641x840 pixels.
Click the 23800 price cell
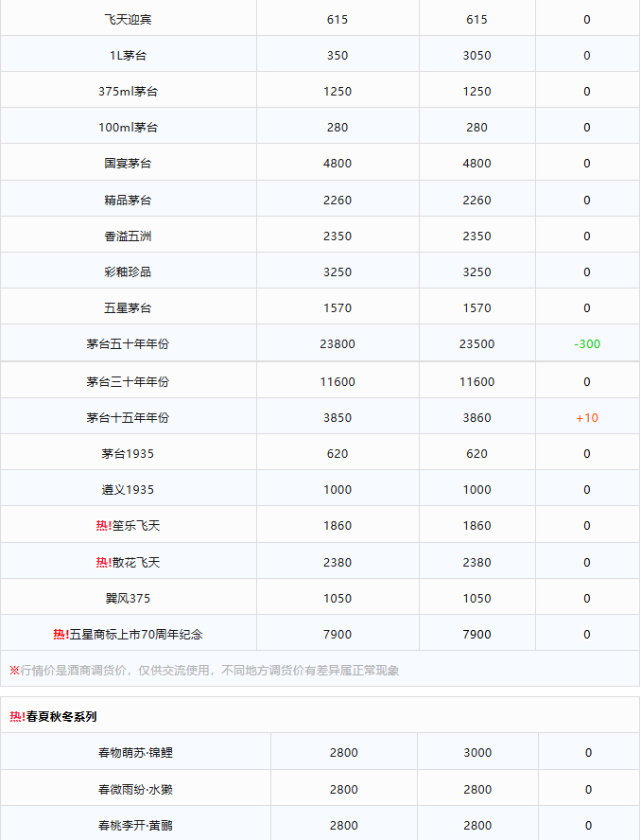[x=338, y=344]
